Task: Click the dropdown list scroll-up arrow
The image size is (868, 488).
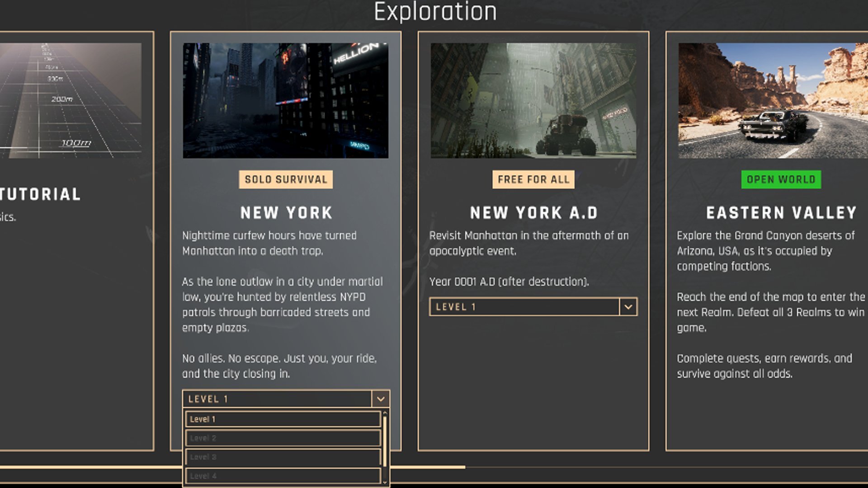Action: click(385, 413)
